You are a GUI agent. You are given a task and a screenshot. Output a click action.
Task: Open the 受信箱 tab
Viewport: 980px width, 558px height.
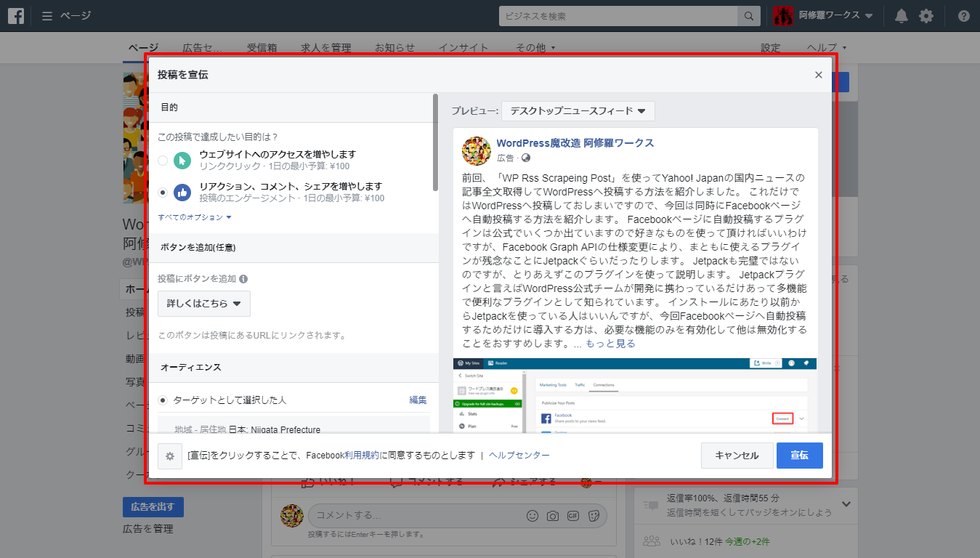pyautogui.click(x=262, y=48)
